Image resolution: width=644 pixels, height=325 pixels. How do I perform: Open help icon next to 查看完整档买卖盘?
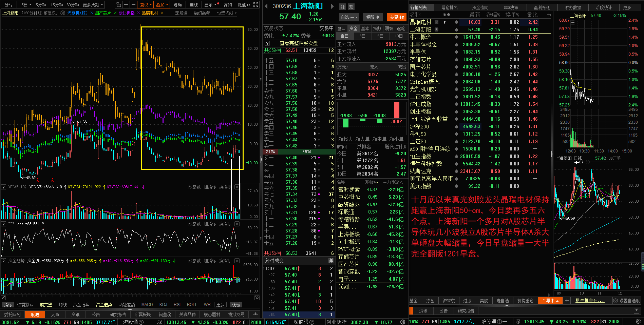point(267,43)
